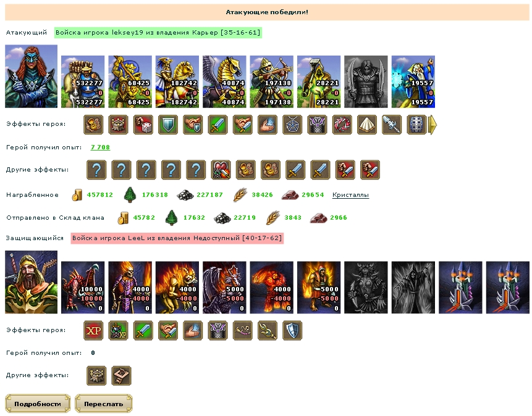Click the first question-mark other effect icon
Image resolution: width=532 pixels, height=416 pixels.
pos(96,170)
